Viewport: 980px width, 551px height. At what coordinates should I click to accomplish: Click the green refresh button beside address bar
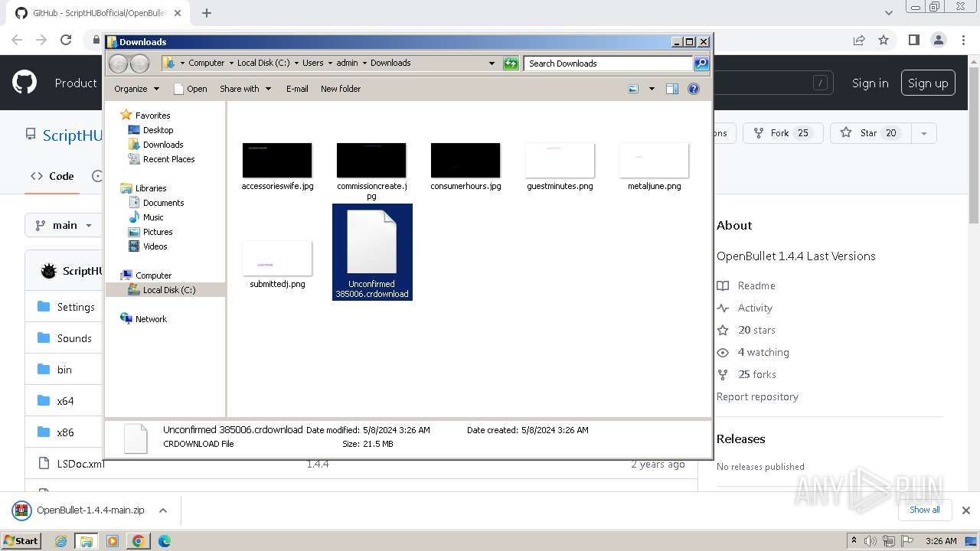[x=511, y=64]
